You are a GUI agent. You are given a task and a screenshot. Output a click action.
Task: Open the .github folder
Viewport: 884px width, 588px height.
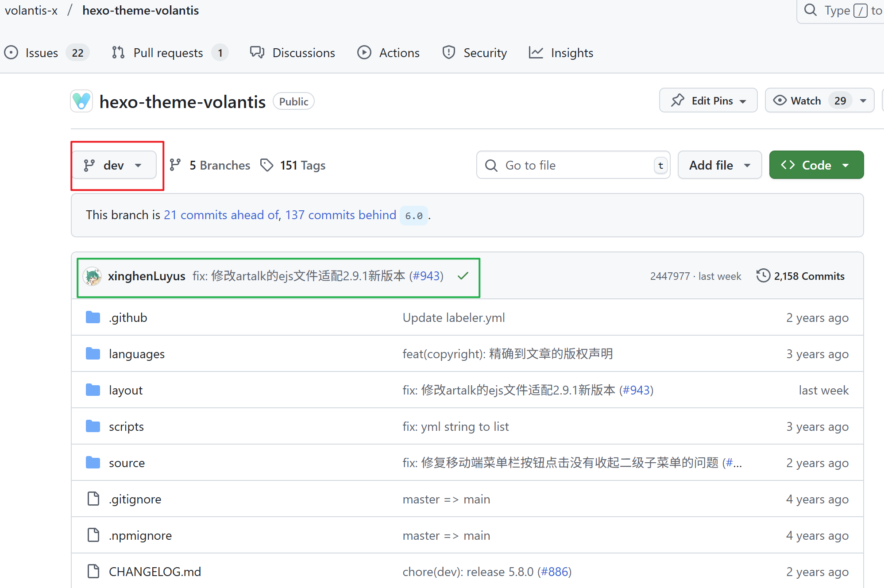coord(128,317)
